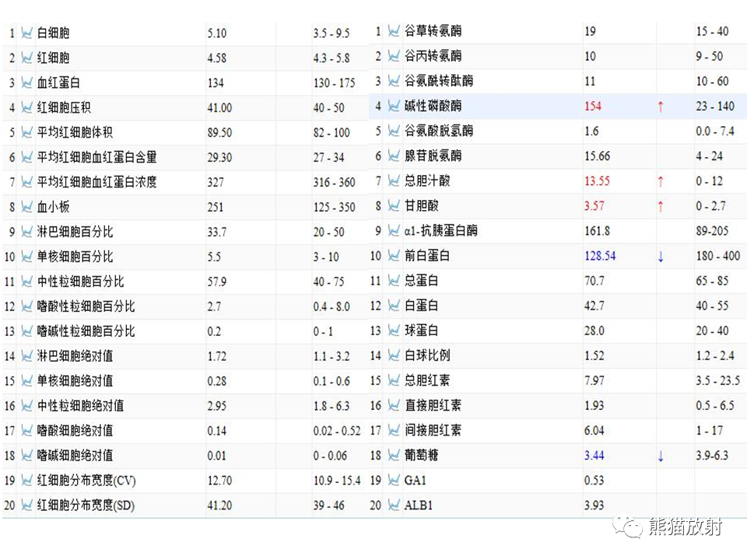The height and width of the screenshot is (560, 747).
Task: Select the 平均红细胞血红蛋白浓度 item name
Action: coord(96,182)
